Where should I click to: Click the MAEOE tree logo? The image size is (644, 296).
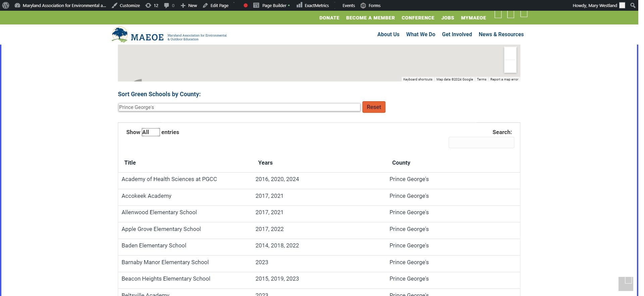pos(120,35)
